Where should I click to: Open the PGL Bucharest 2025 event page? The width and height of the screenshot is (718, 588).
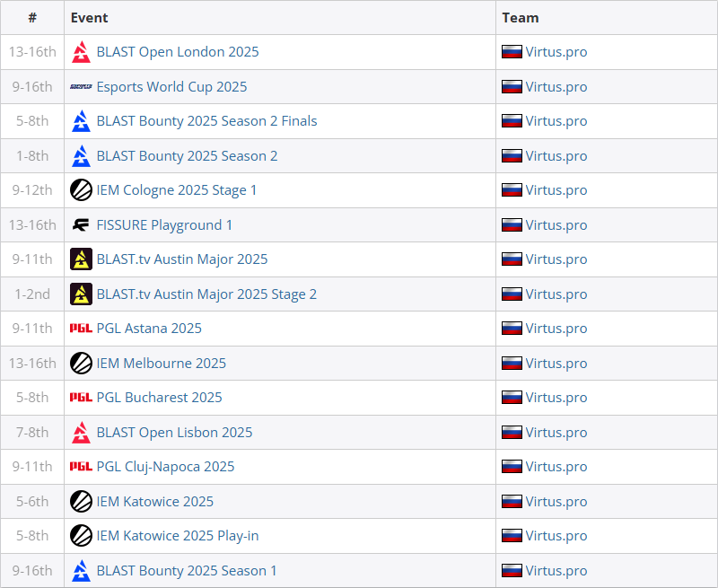[160, 398]
